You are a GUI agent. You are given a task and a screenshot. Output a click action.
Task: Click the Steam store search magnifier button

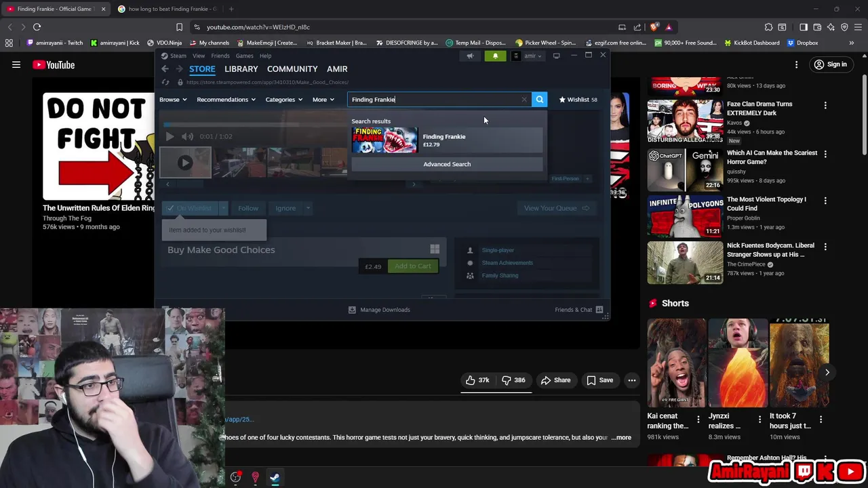pyautogui.click(x=539, y=100)
